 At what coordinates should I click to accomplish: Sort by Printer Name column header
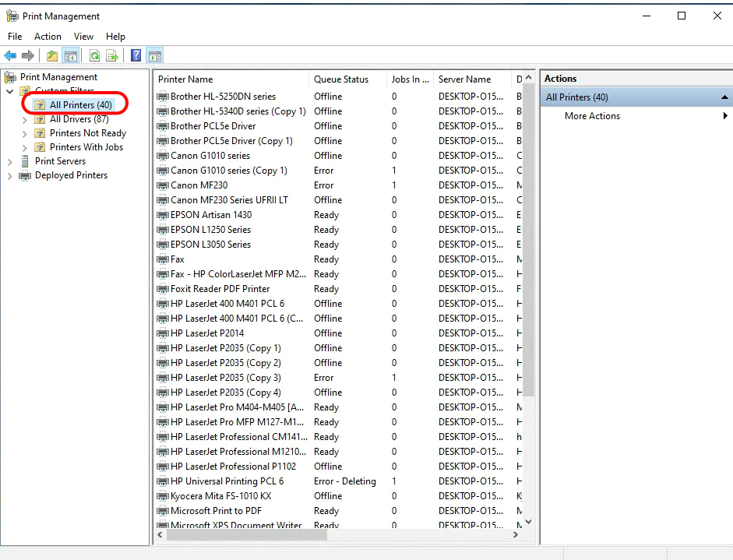coord(231,79)
